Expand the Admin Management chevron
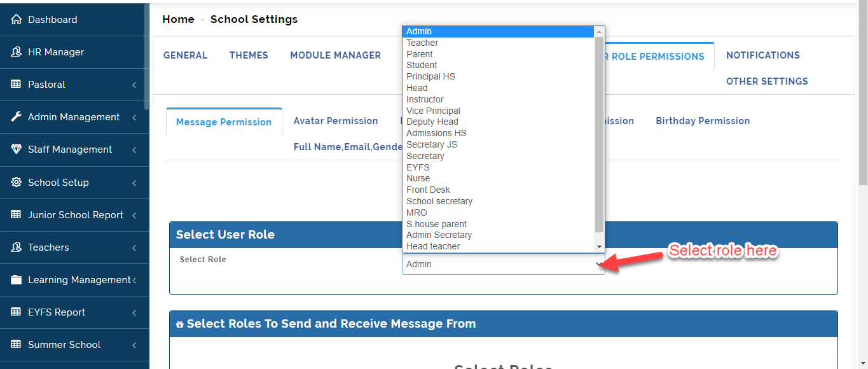 click(x=134, y=118)
